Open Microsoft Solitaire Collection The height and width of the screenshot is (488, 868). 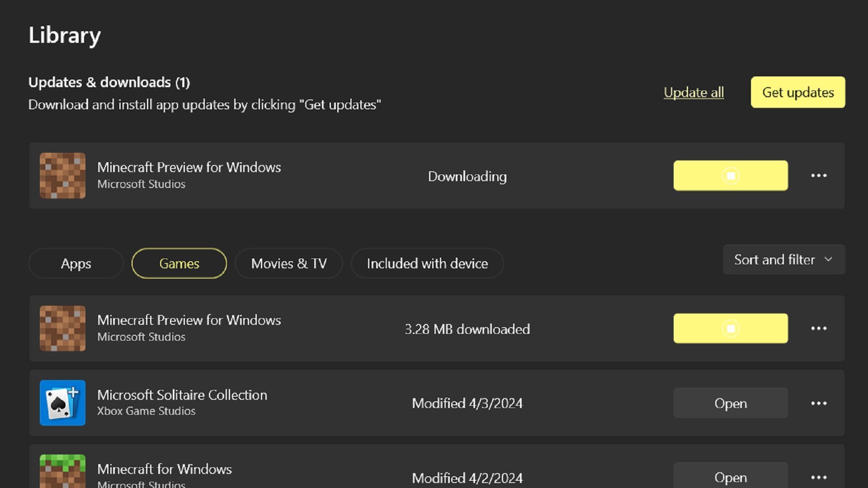pyautogui.click(x=730, y=404)
